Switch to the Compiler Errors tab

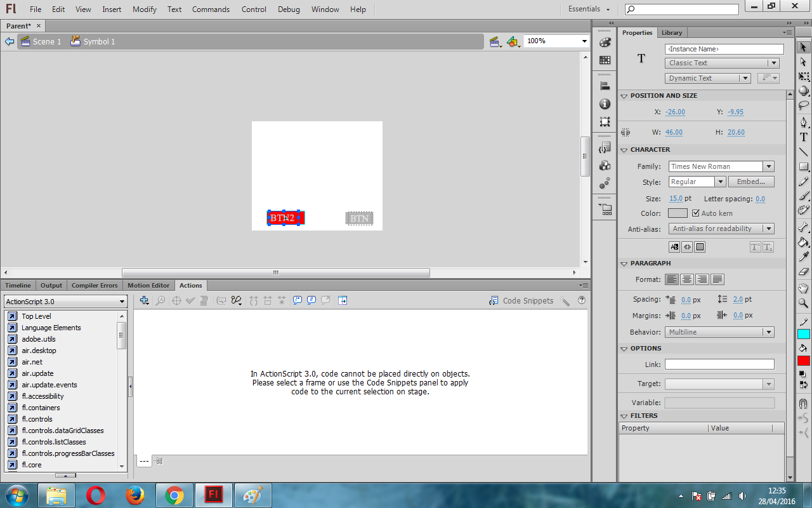point(95,285)
